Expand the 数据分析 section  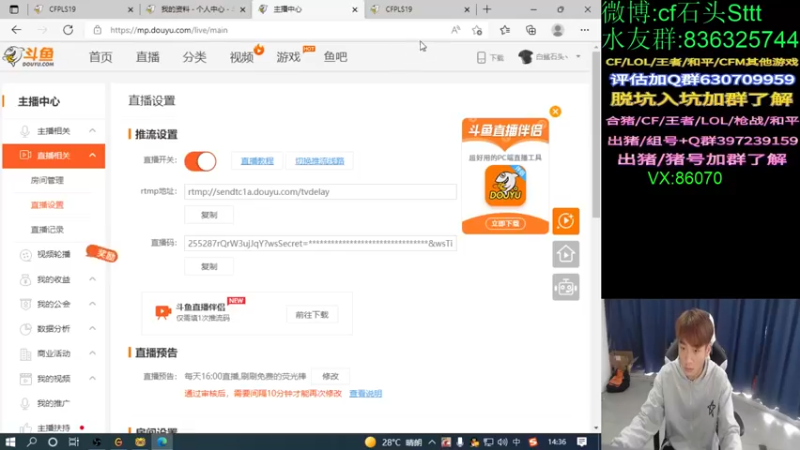point(92,329)
